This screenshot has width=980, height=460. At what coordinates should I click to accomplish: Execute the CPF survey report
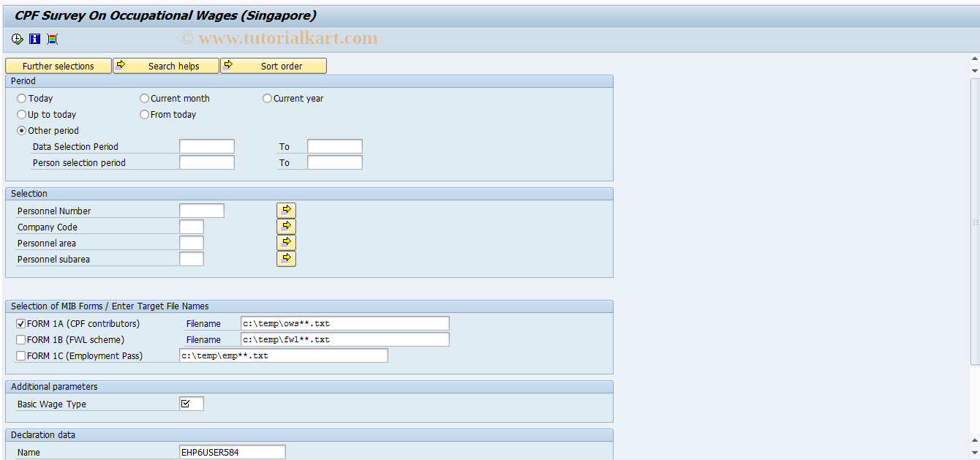tap(16, 39)
